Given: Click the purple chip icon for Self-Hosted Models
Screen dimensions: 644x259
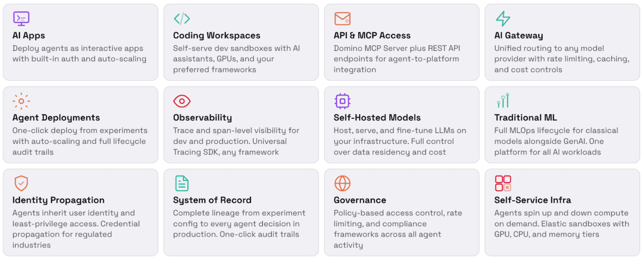Looking at the screenshot, I should click(342, 101).
